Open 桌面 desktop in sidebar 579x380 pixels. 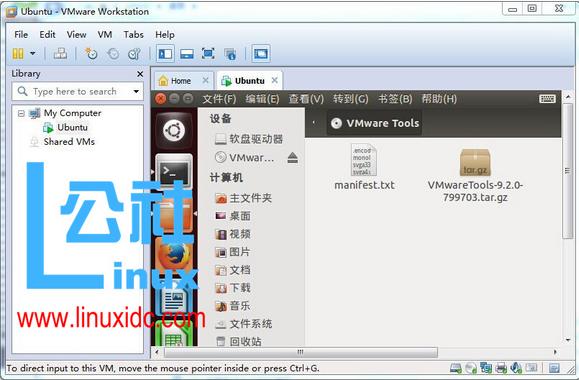[x=233, y=216]
